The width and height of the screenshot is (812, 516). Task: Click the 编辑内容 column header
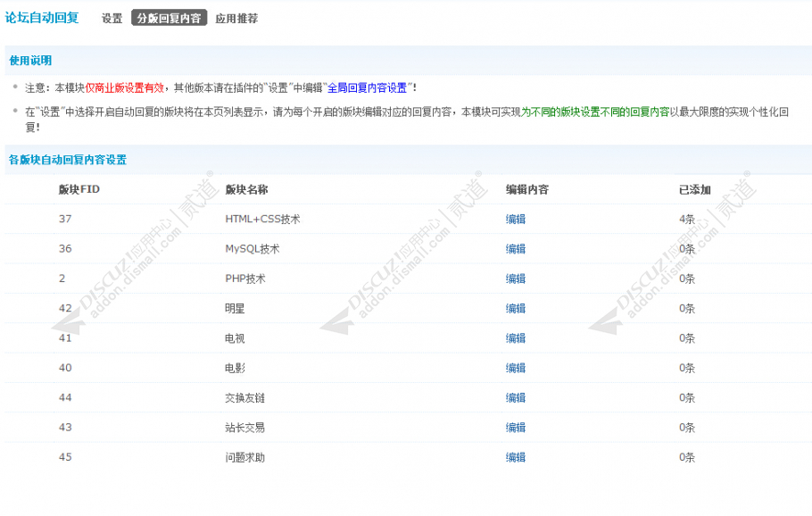coord(527,189)
